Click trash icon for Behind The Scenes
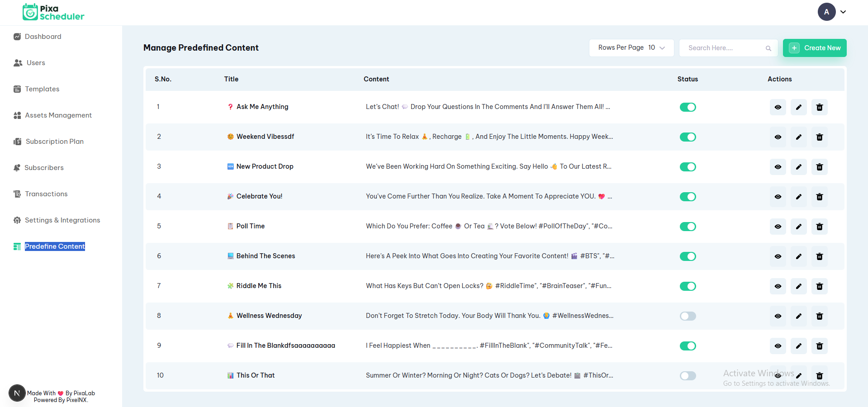868x407 pixels. tap(819, 256)
